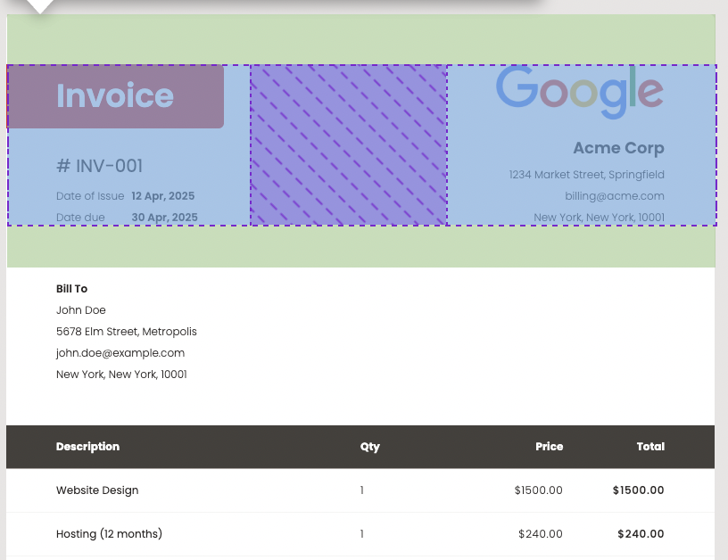This screenshot has height=560, width=728.
Task: Click the Website Design price $1500.00
Action: [x=538, y=490]
